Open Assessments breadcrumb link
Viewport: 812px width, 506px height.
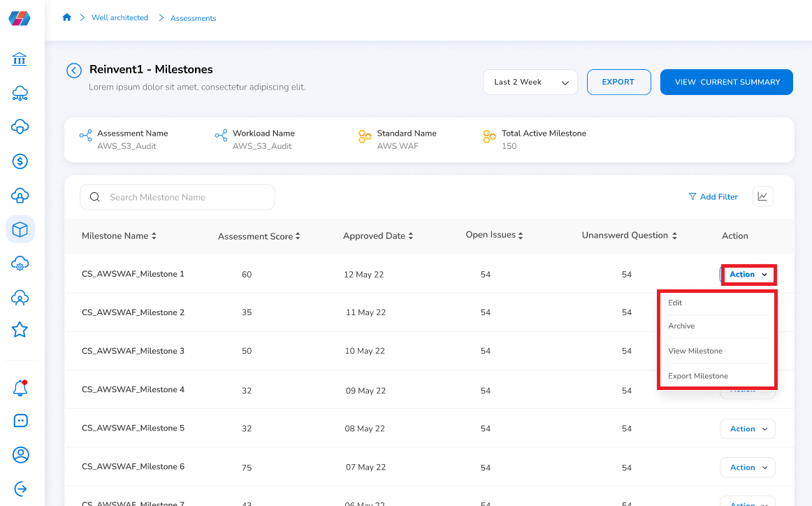tap(193, 18)
